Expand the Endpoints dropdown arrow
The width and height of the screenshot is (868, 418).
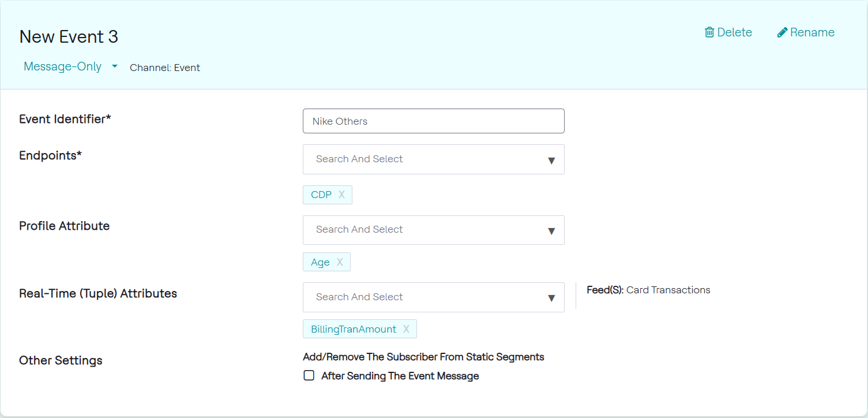click(551, 160)
